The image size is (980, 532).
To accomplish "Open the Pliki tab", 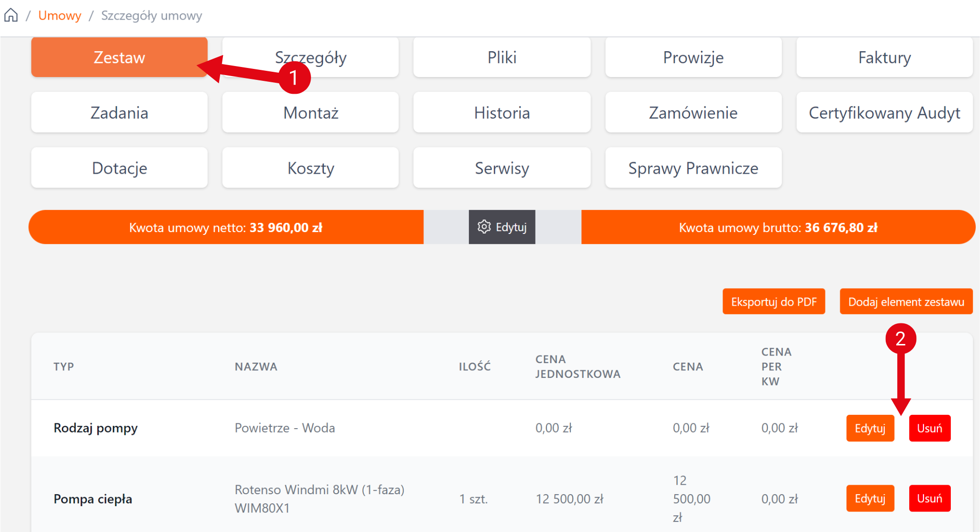I will tap(501, 57).
